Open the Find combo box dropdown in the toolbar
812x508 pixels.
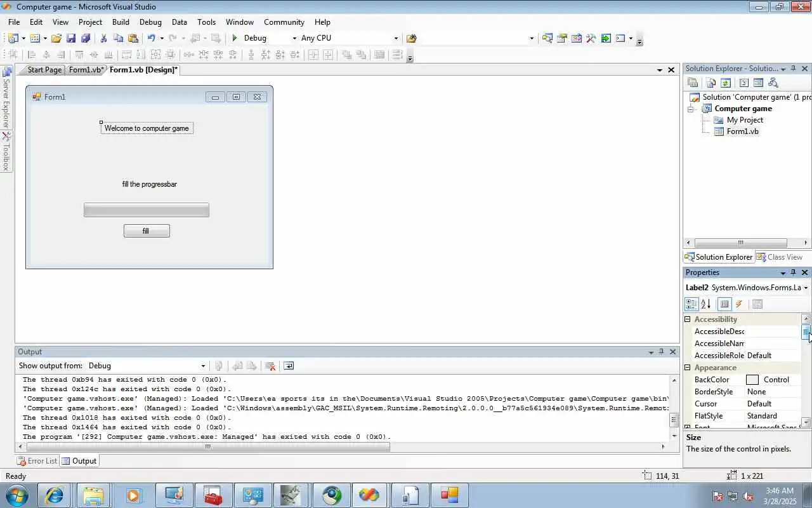coord(532,38)
